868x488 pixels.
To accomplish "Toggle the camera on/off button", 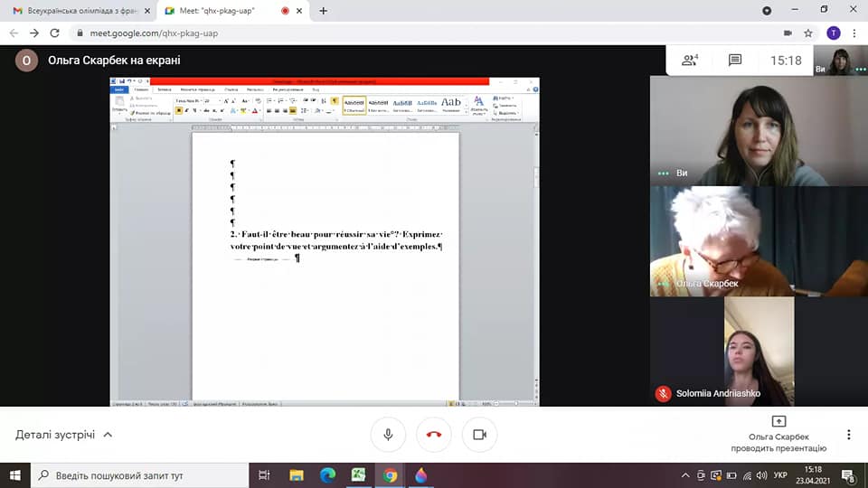I will tap(479, 435).
